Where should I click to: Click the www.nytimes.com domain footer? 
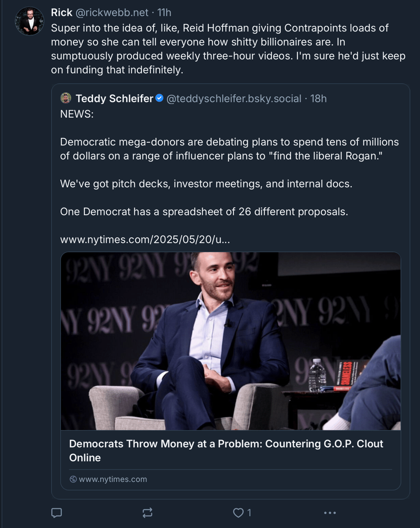click(x=113, y=479)
